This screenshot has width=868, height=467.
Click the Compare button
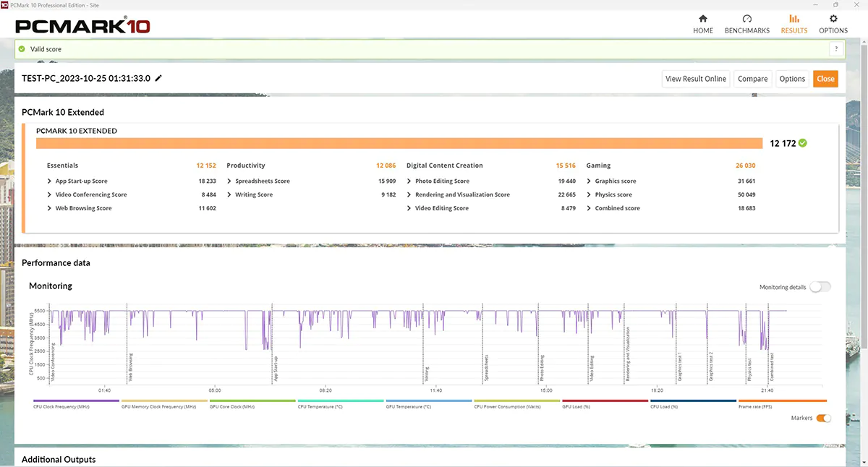753,79
